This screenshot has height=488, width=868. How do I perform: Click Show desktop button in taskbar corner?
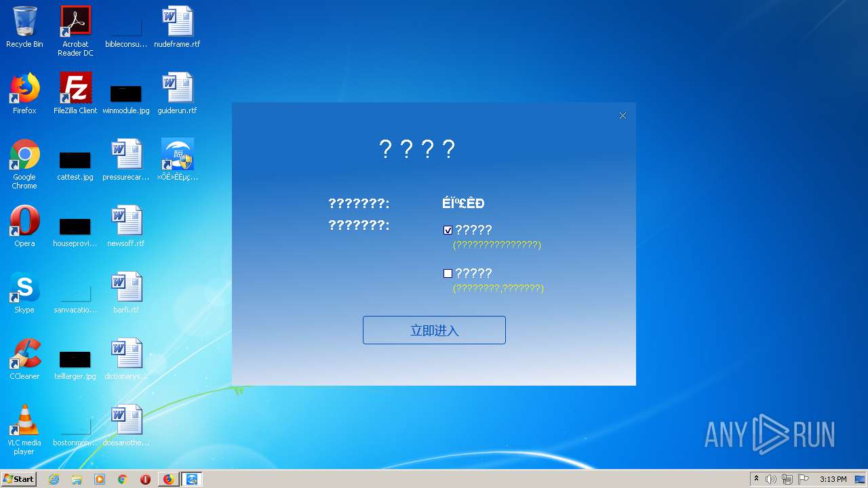(x=861, y=479)
